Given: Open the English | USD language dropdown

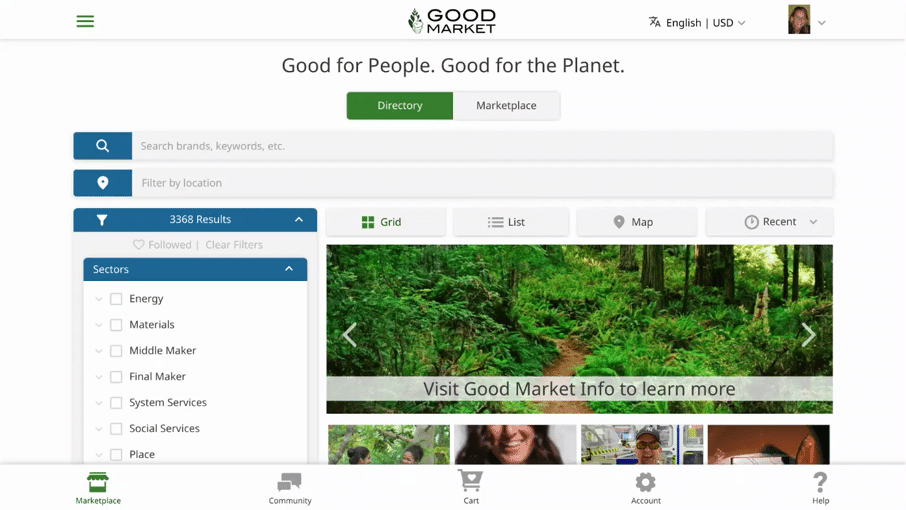Looking at the screenshot, I should pyautogui.click(x=697, y=23).
